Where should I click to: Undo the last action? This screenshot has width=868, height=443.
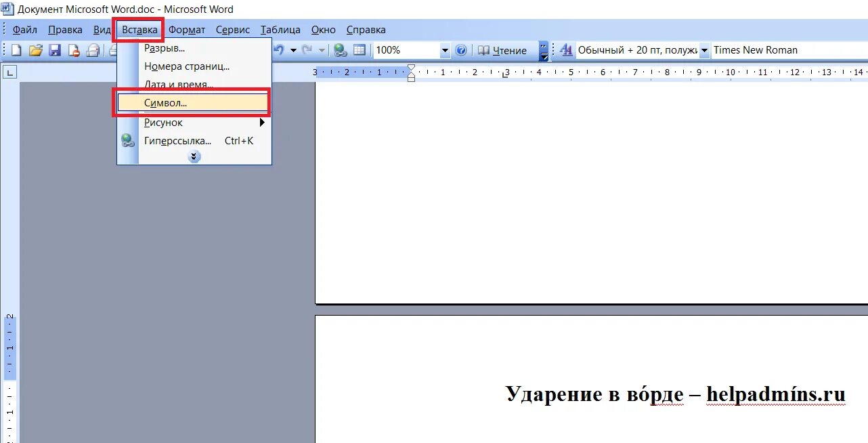279,50
